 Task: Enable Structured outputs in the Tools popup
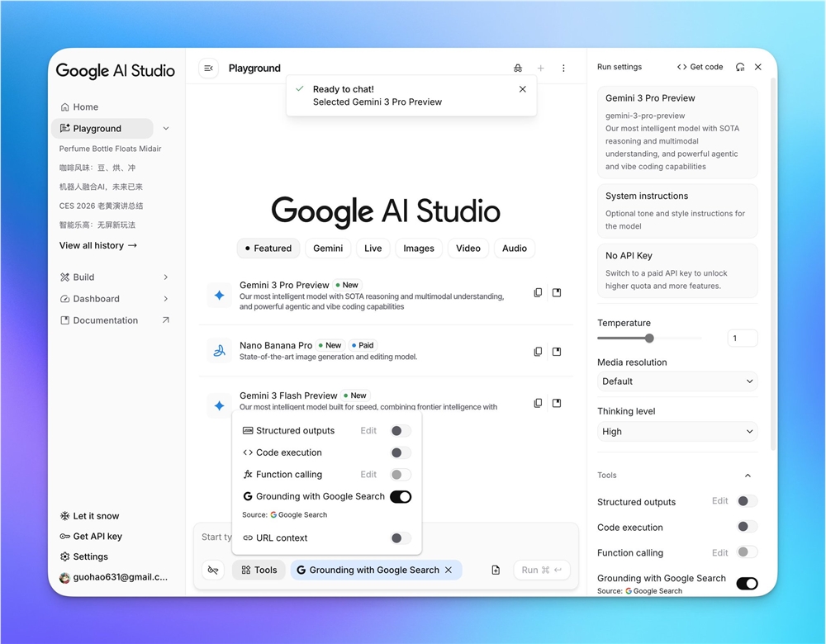tap(399, 430)
